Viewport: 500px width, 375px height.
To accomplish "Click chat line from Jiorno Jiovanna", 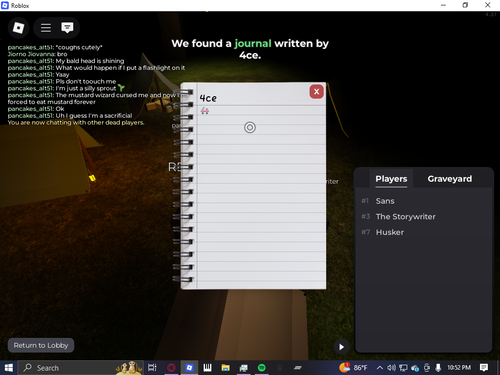I will point(37,54).
